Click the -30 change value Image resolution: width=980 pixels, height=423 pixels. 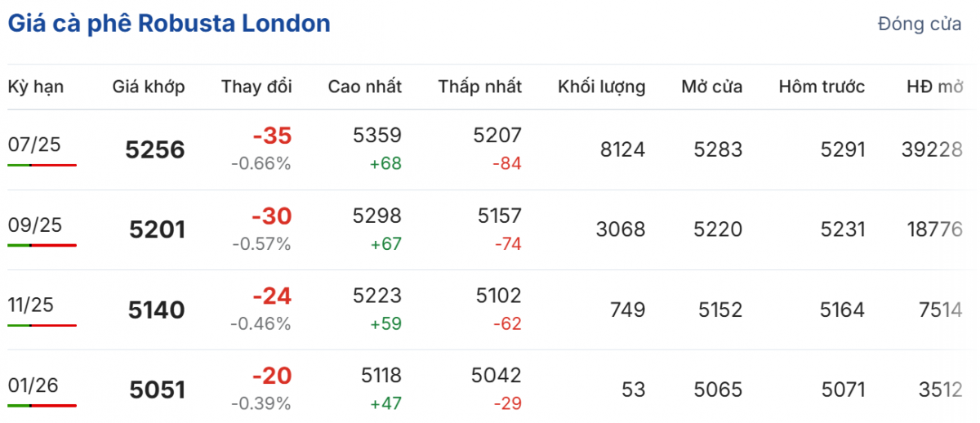point(271,216)
